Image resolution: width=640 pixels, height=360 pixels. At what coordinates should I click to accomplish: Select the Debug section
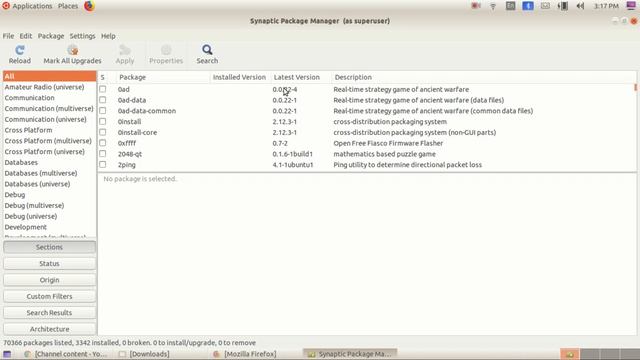click(x=15, y=195)
